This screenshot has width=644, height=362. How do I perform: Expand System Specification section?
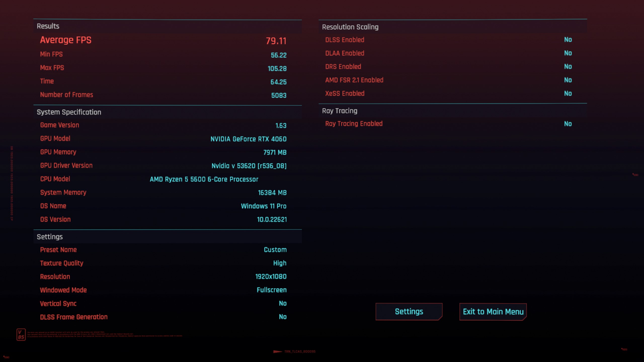point(69,112)
